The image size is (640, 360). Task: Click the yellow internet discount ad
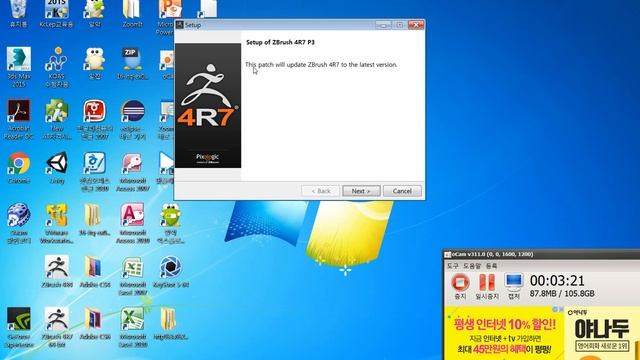pos(504,333)
